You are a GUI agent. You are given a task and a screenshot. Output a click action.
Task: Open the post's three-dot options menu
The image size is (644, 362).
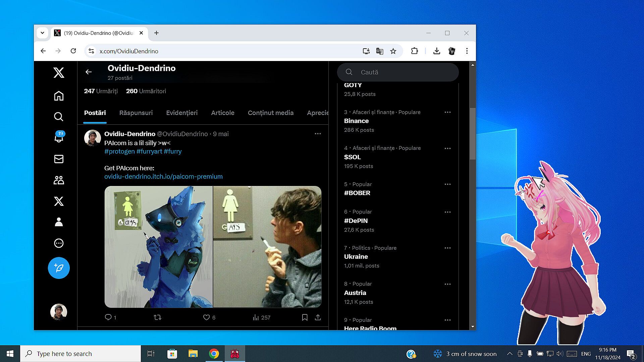[318, 134]
